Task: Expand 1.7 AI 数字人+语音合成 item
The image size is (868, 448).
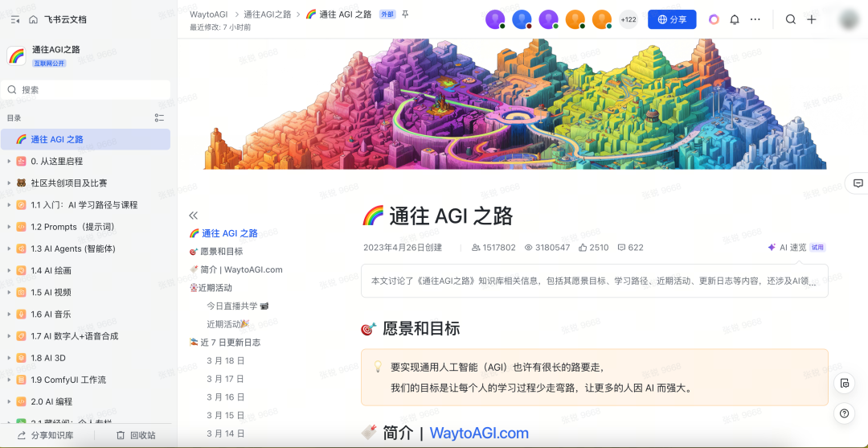Action: tap(8, 336)
